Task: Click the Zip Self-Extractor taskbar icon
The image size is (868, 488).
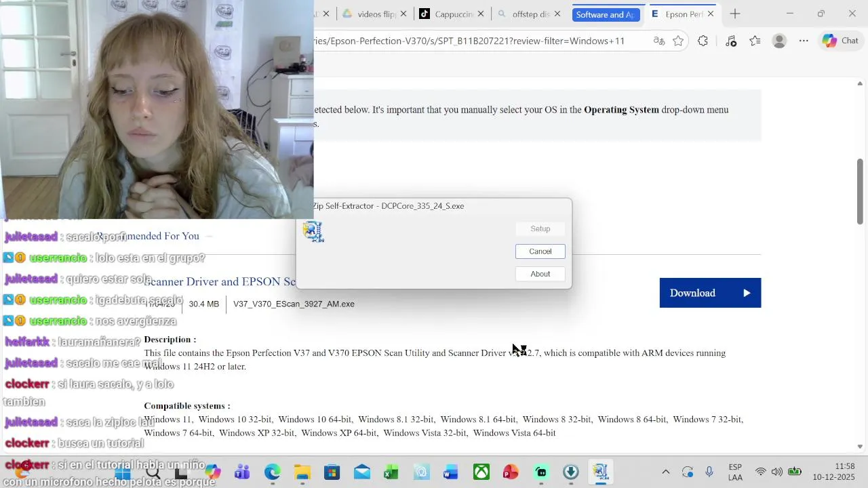Action: tap(600, 472)
